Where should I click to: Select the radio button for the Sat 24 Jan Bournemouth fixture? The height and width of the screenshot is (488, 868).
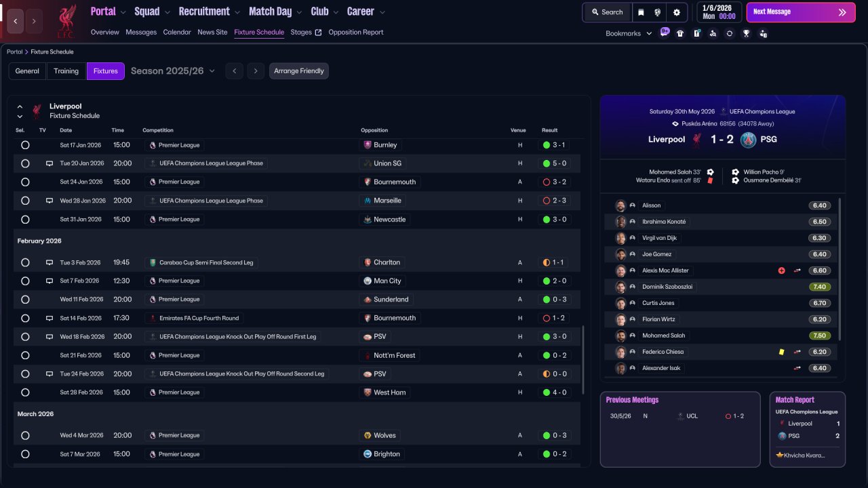[x=25, y=182]
